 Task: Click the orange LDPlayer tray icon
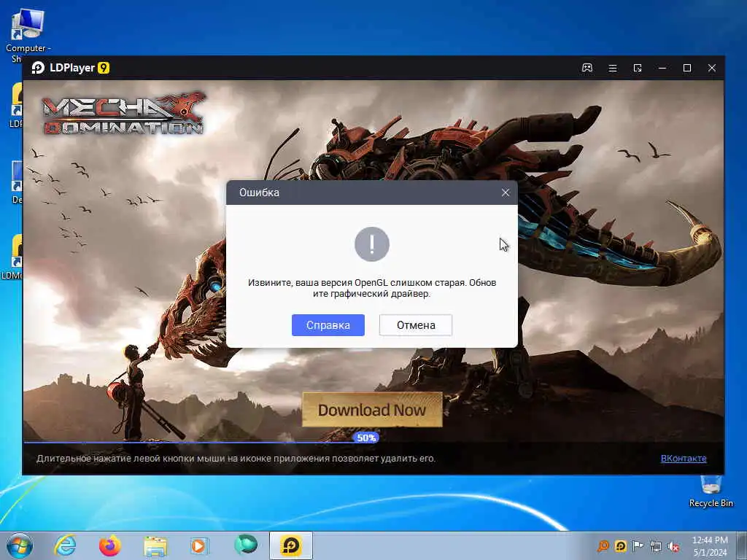[603, 545]
